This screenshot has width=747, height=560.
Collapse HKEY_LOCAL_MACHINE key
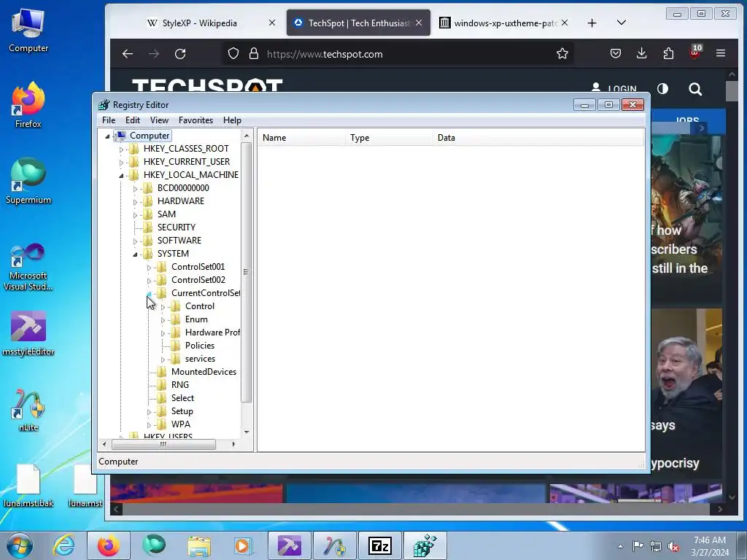click(x=121, y=176)
